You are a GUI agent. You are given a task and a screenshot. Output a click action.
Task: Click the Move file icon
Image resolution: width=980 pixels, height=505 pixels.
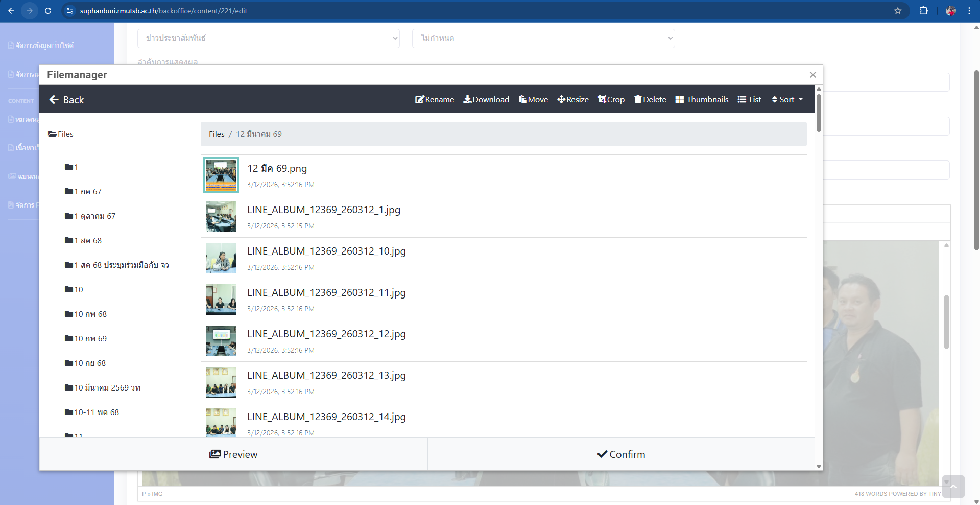tap(522, 100)
